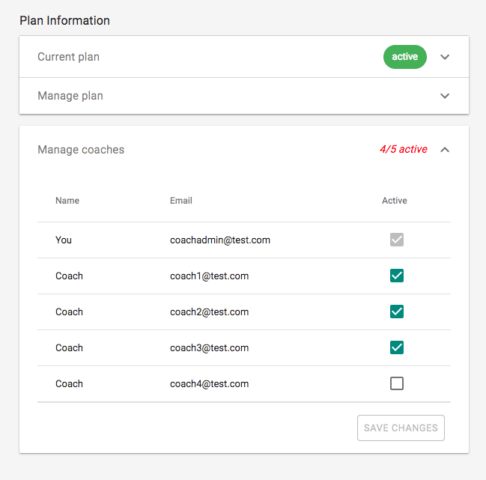This screenshot has width=486, height=480.
Task: Click the SAVE CHANGES button
Action: [x=401, y=428]
